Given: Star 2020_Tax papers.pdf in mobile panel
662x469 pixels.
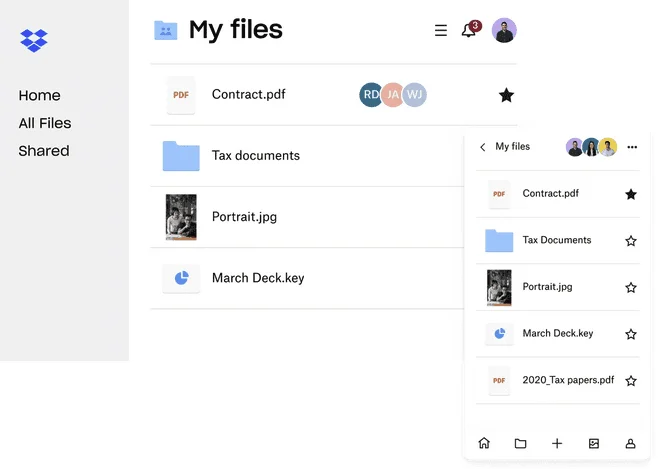Looking at the screenshot, I should [631, 381].
